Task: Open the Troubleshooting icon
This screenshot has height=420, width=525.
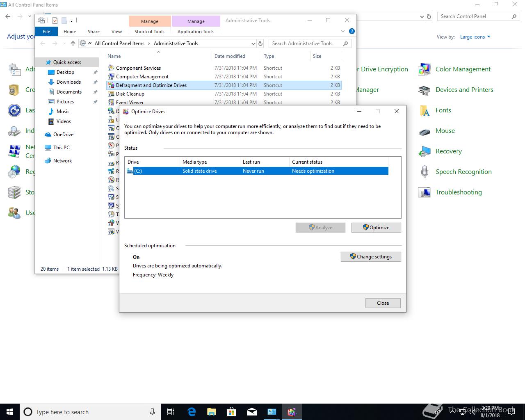Action: pyautogui.click(x=424, y=192)
